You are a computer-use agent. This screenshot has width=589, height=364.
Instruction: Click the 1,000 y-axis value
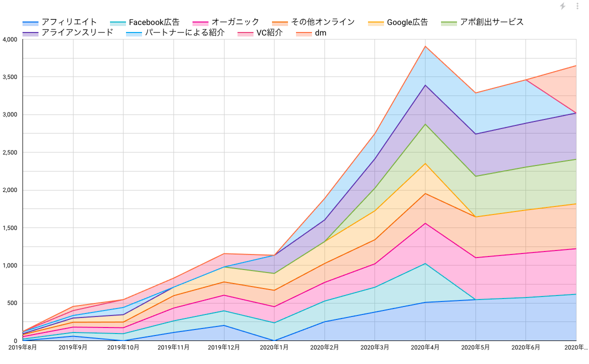pyautogui.click(x=10, y=265)
